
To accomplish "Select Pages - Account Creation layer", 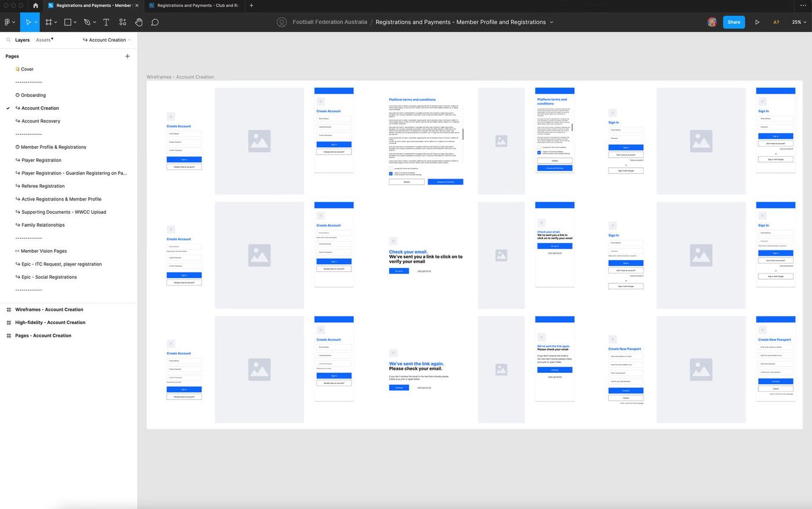I will (43, 336).
